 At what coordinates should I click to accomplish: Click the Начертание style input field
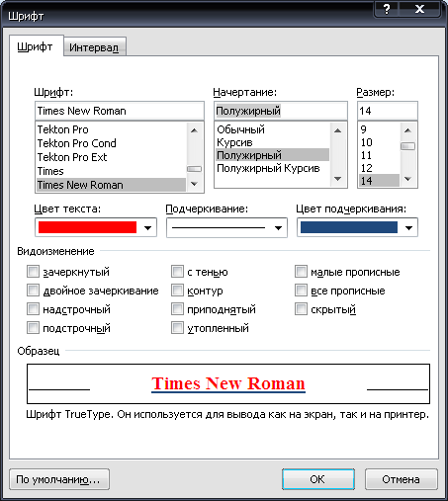point(281,111)
